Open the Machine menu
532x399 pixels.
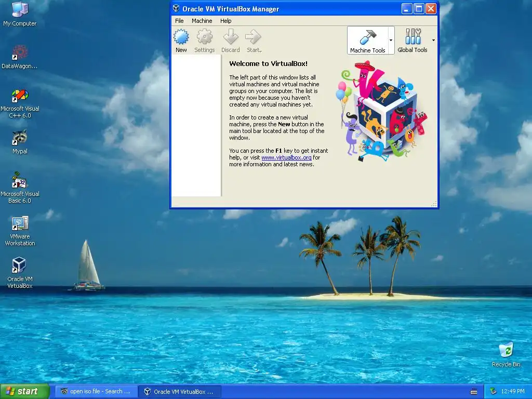point(202,21)
